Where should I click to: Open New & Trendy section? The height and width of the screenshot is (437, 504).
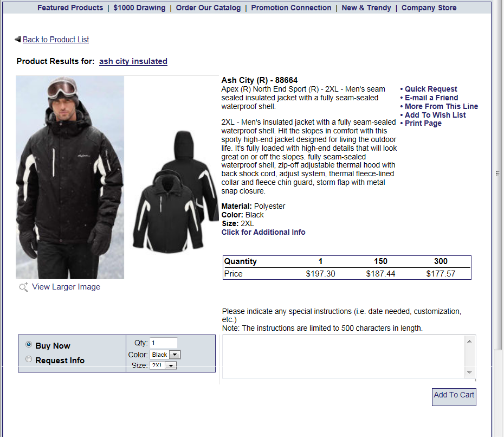coord(366,8)
